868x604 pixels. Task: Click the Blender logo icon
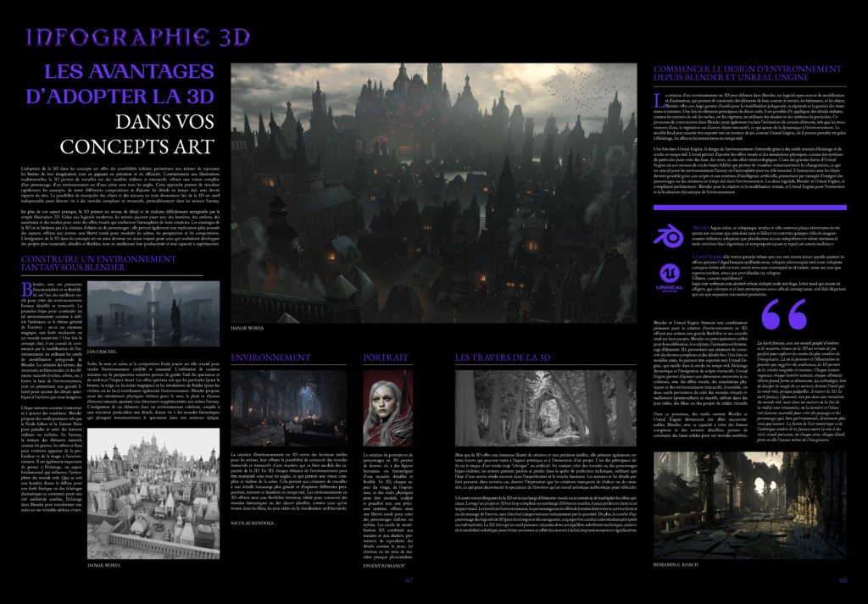[x=669, y=235]
